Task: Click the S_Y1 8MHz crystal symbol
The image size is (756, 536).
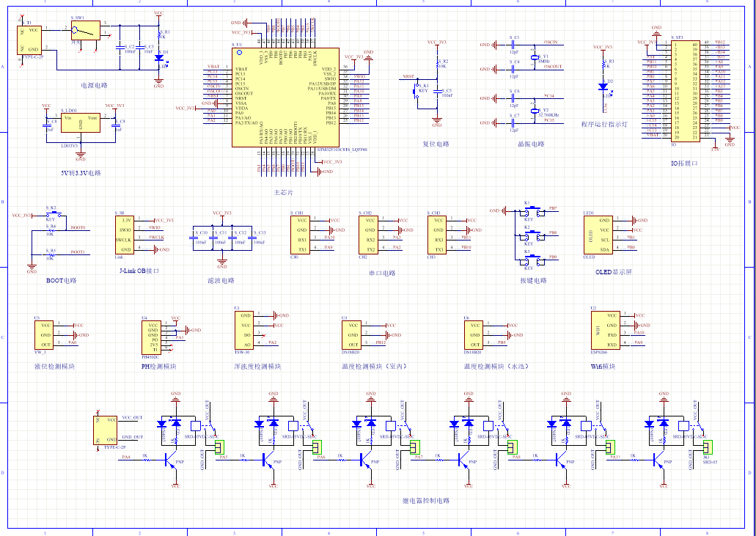Action: [x=536, y=57]
